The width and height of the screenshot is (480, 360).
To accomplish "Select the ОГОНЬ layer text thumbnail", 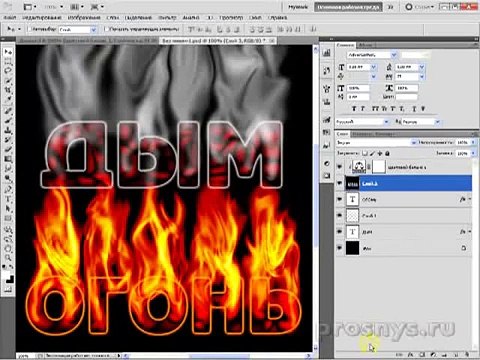I will click(x=353, y=199).
